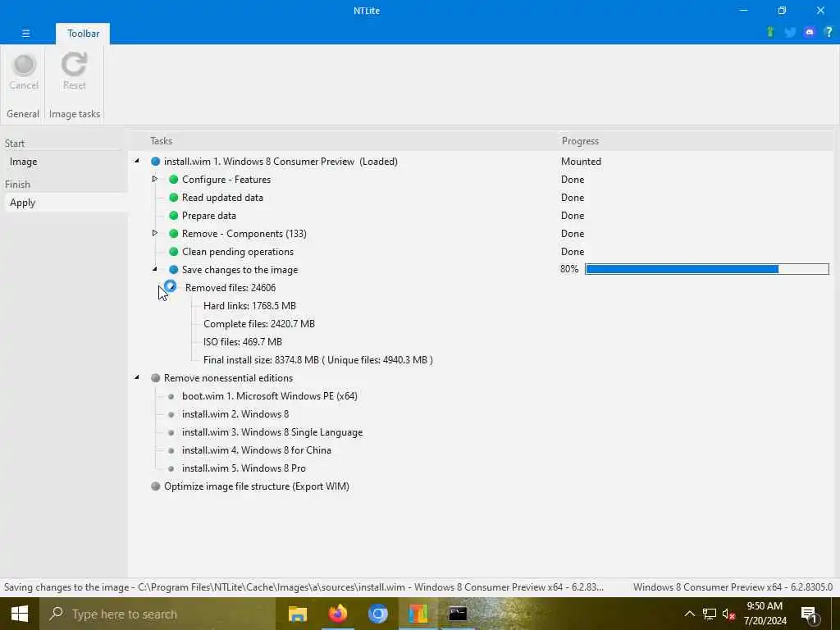840x630 pixels.
Task: Click the network tray icon
Action: coord(710,614)
